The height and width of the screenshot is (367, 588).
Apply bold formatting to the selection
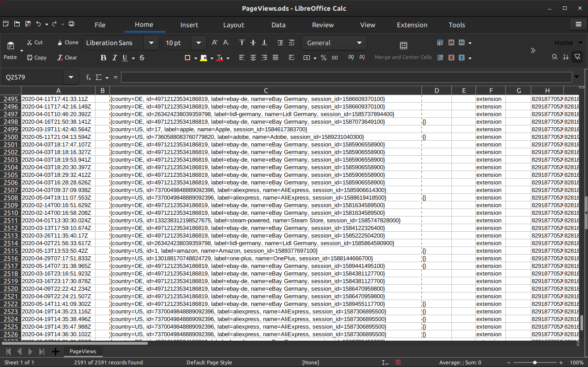click(103, 58)
